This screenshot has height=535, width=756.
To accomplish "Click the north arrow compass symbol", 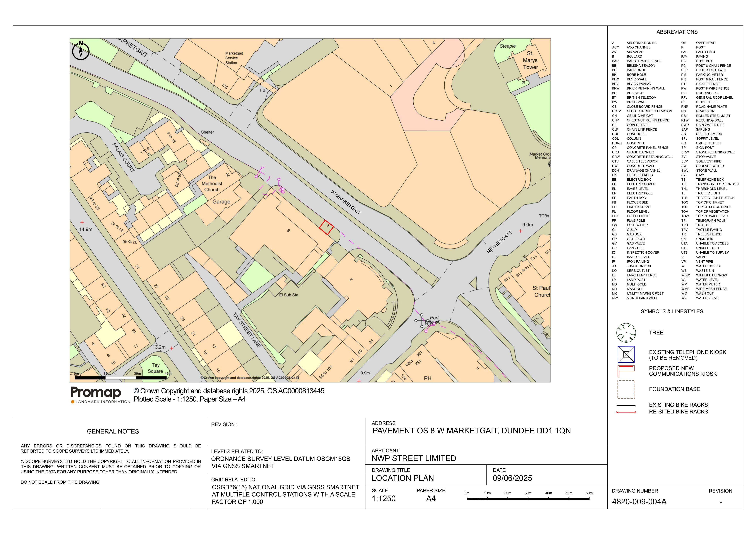I will point(81,50).
